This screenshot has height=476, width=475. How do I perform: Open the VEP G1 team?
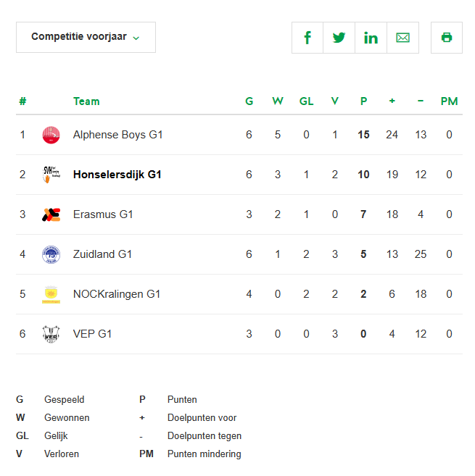(92, 334)
